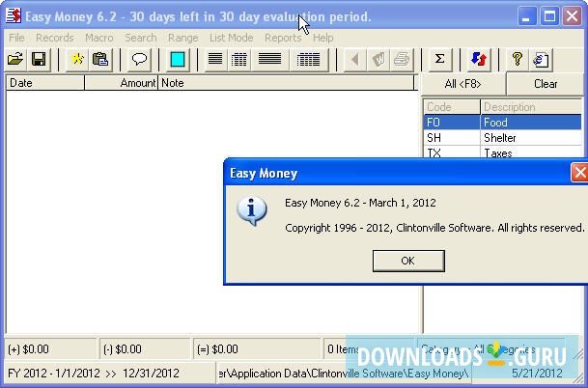Screen dimensions: 588x388
Task: Open the Reports menu
Action: click(x=283, y=38)
